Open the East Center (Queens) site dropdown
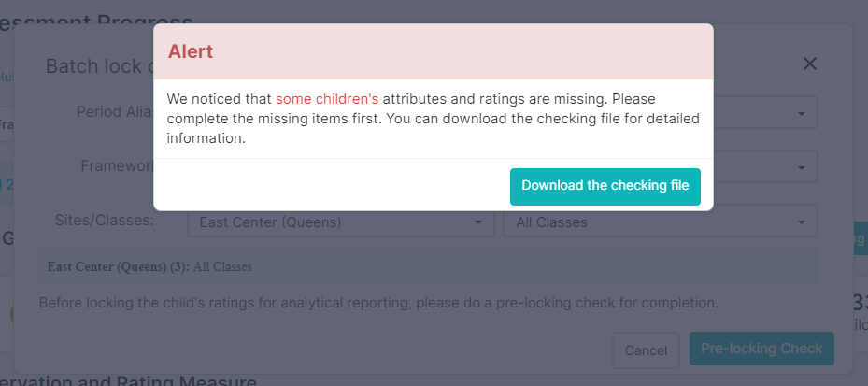Screen dimensions: 868x386 [x=340, y=222]
